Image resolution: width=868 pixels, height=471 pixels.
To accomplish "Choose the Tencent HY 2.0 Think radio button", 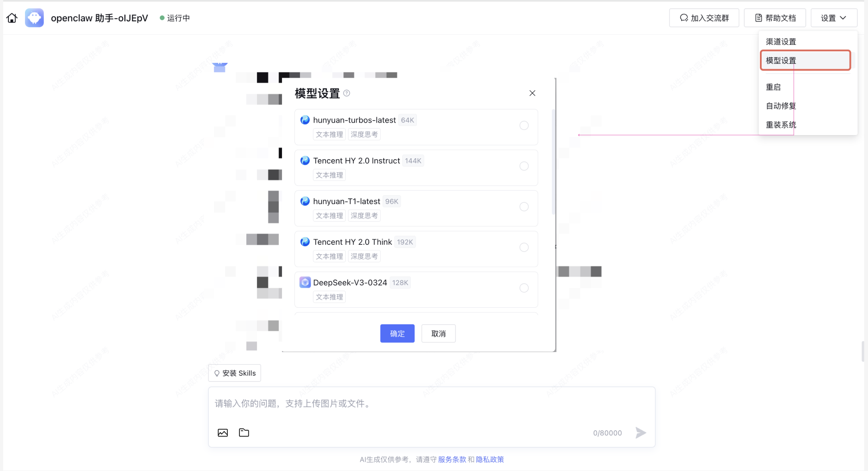I will [524, 248].
